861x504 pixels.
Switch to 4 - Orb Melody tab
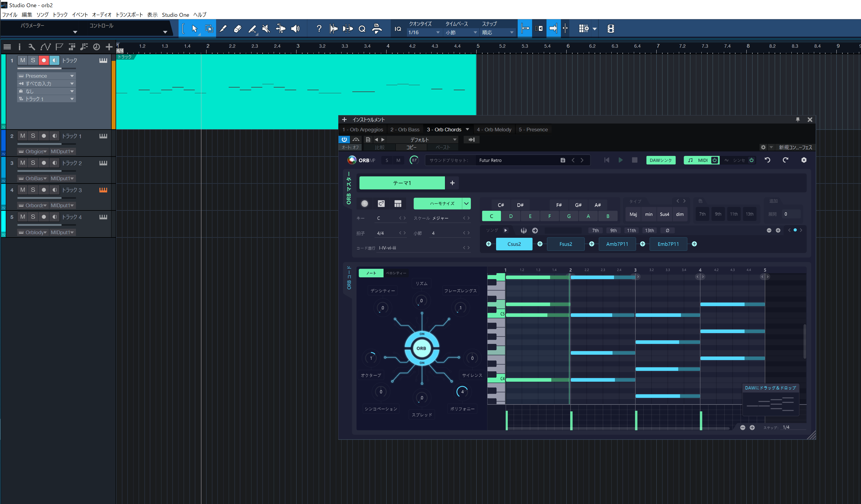pos(494,130)
